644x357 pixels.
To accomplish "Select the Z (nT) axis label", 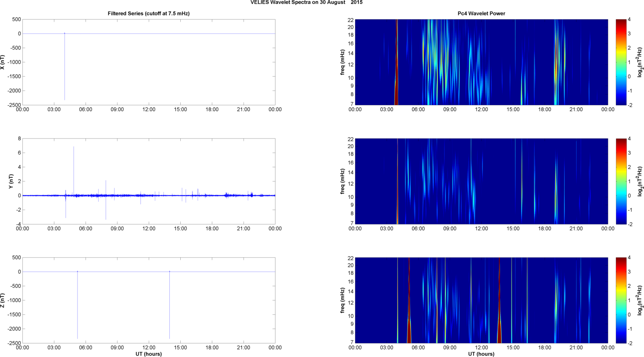I will [x=3, y=300].
